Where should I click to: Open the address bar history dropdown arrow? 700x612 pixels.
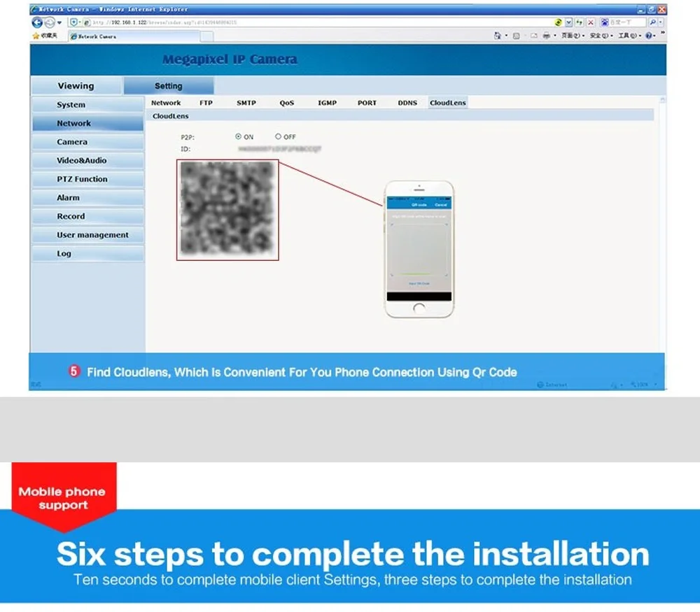568,22
